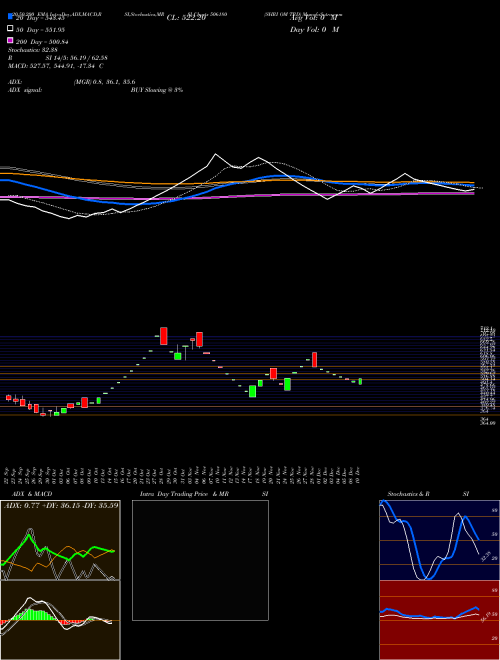This screenshot has height=660, width=500.
Task: Click the last green candlestick on the right
Action: click(x=360, y=381)
